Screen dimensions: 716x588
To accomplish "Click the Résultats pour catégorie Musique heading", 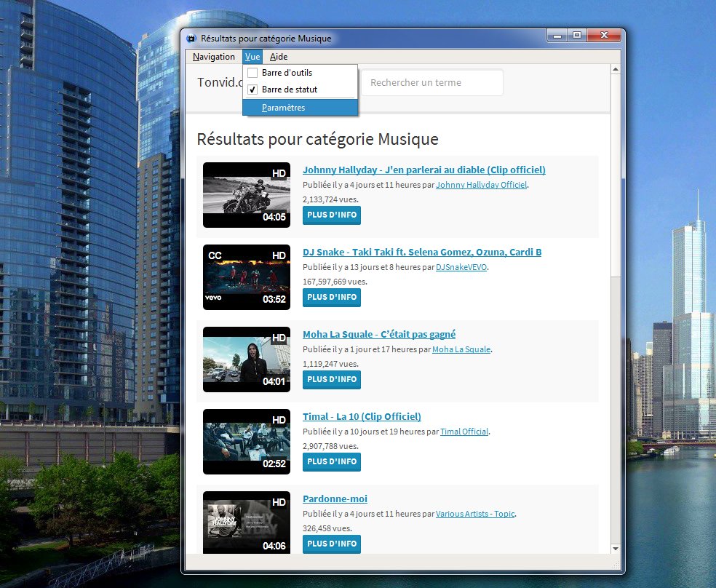I will tap(317, 139).
